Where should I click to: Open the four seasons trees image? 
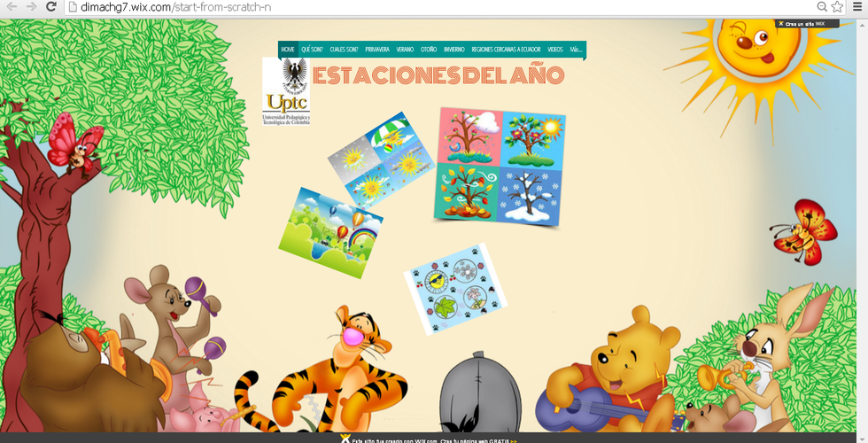pos(500,167)
